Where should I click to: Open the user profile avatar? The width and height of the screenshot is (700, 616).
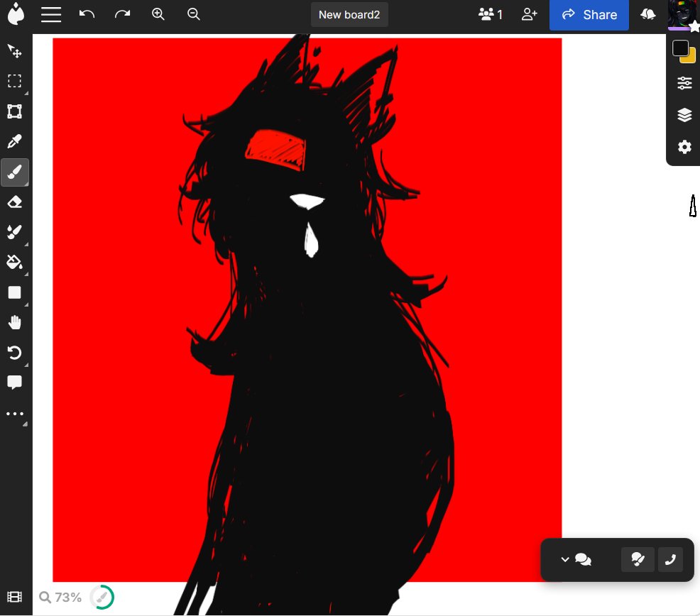(x=682, y=15)
